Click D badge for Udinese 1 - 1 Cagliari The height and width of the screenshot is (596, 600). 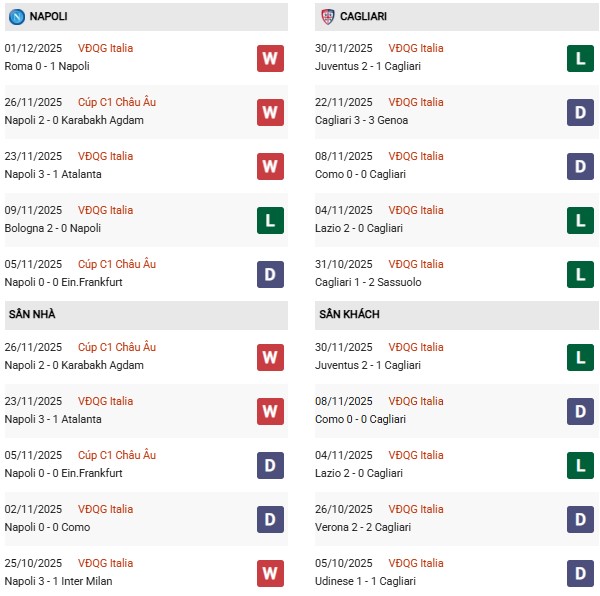pos(580,573)
